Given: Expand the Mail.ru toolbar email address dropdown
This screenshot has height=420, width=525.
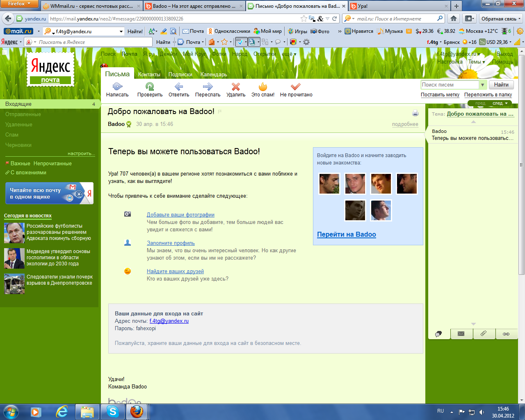Looking at the screenshot, I should 121,31.
